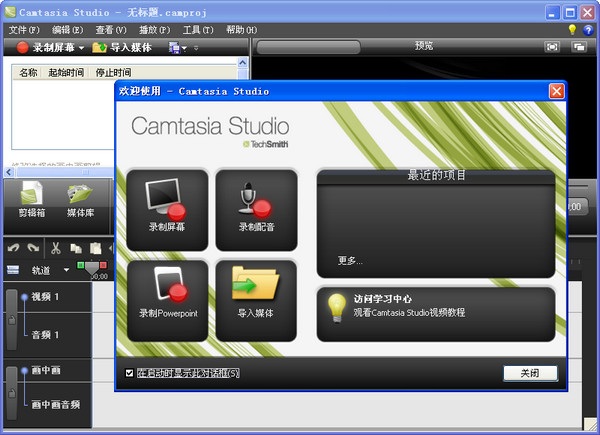This screenshot has height=435, width=600.
Task: Click the scissors cut icon on timeline toolbar
Action: [56, 248]
